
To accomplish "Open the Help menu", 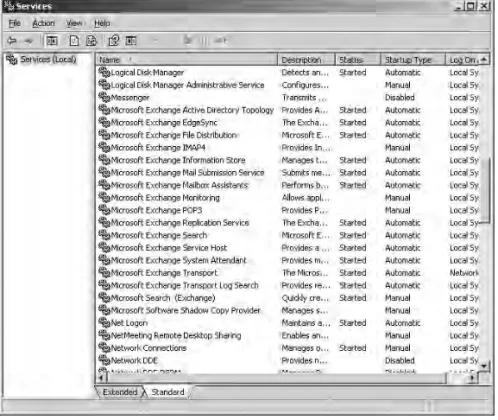I will pos(102,23).
